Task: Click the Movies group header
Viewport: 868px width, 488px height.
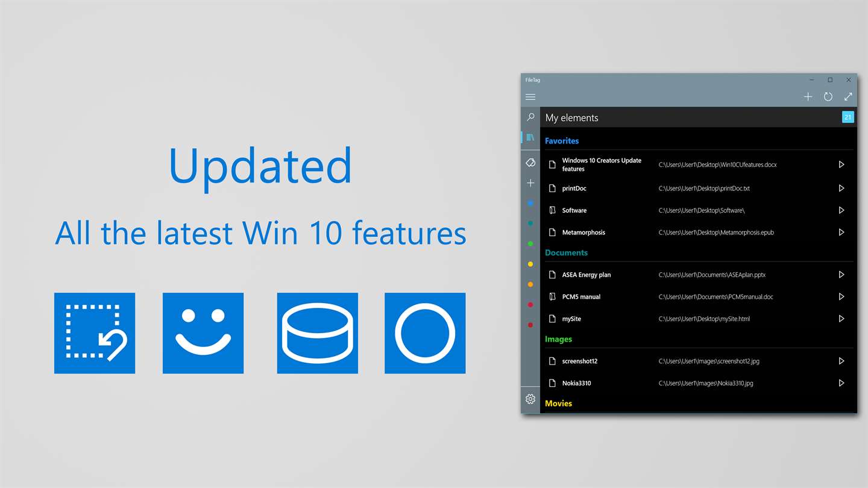Action: tap(558, 404)
